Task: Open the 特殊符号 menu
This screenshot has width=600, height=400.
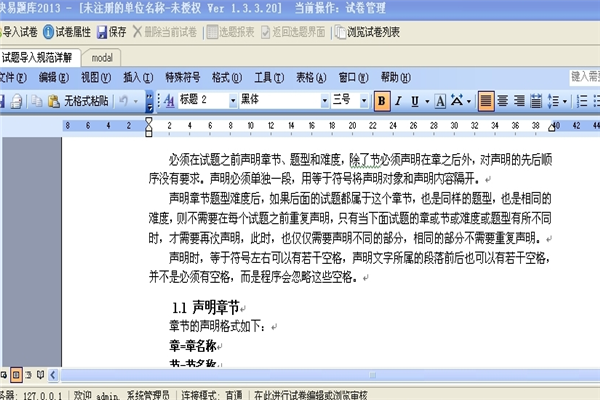Action: [x=183, y=78]
